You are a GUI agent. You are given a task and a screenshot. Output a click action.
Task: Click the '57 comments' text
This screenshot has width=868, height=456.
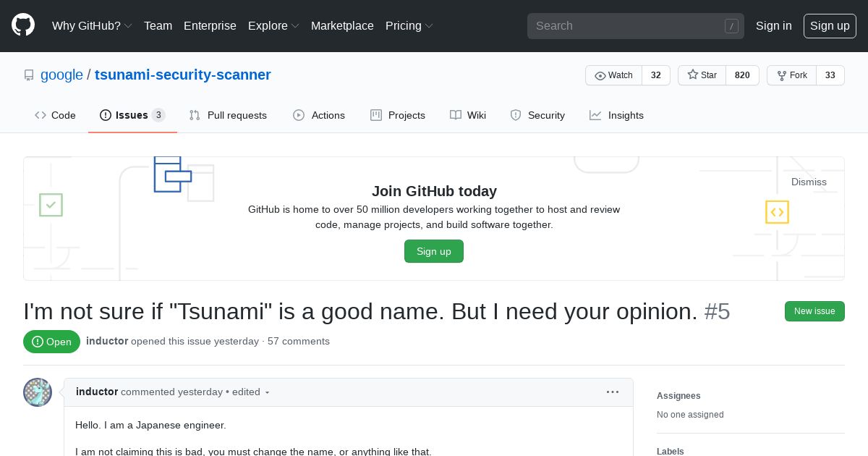pyautogui.click(x=299, y=341)
